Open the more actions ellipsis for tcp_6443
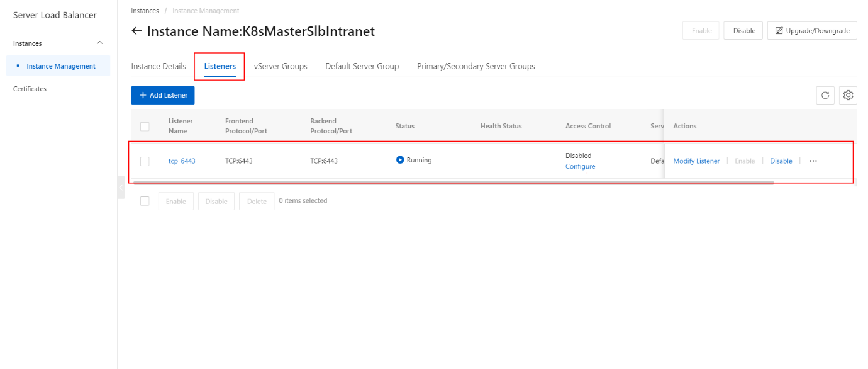This screenshot has height=369, width=868. click(x=813, y=161)
